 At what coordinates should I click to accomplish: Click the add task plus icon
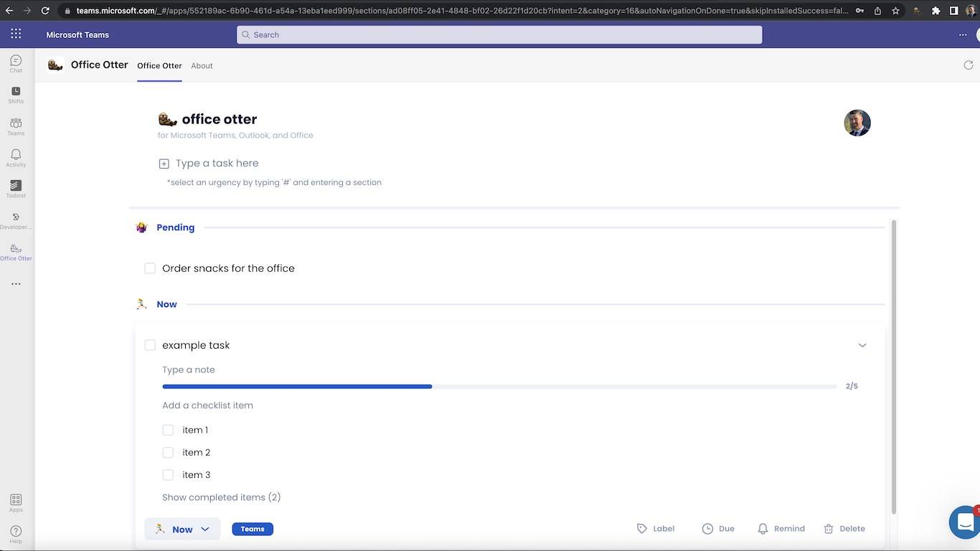coord(164,164)
